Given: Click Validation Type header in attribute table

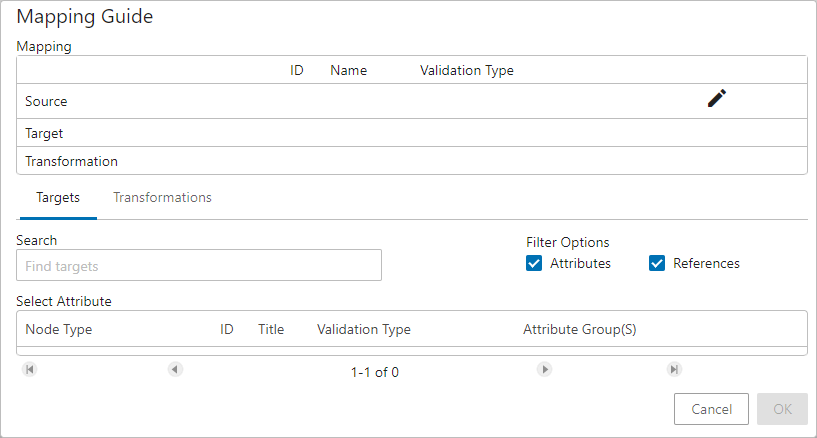Looking at the screenshot, I should (x=364, y=329).
